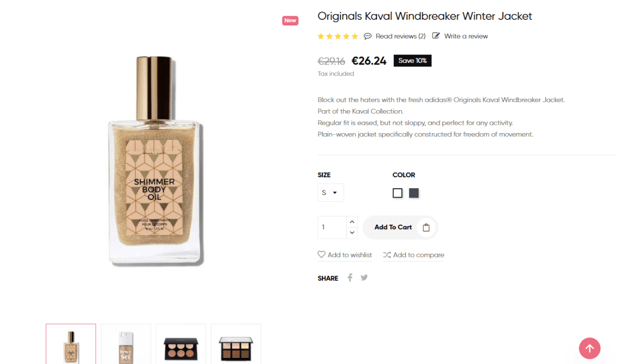Increase quantity with the up arrow
The image size is (624, 364).
coord(352,222)
